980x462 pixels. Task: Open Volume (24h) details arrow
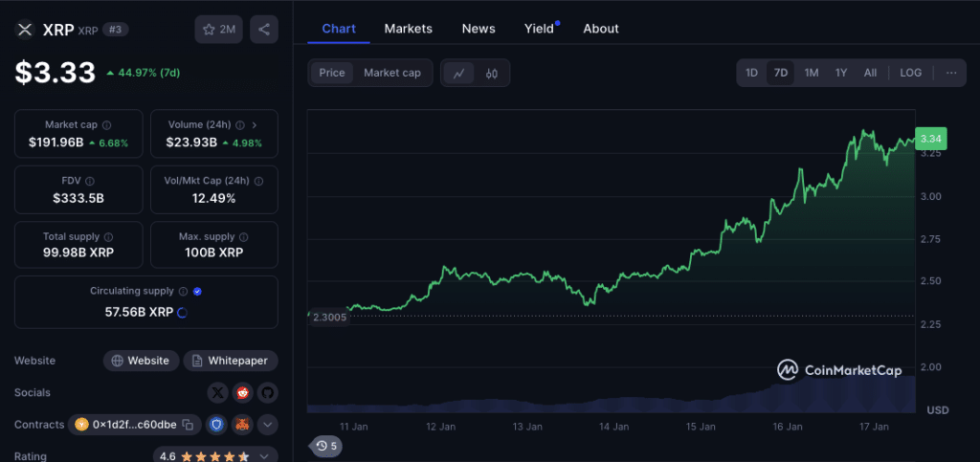click(255, 125)
